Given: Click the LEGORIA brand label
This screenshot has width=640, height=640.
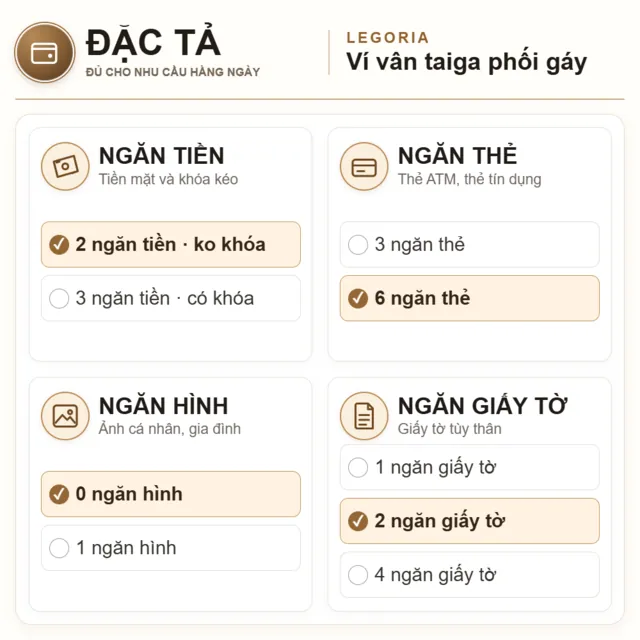Looking at the screenshot, I should (x=388, y=38).
